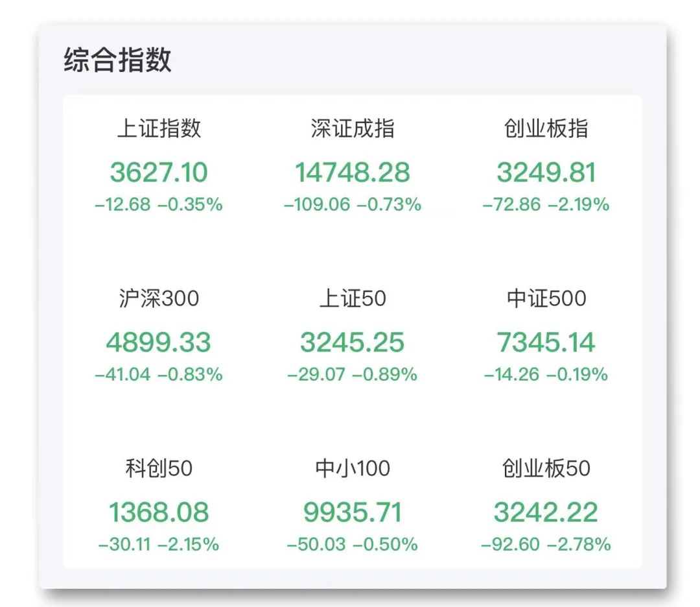Viewport: 700px width, 607px height.
Task: Click the 综合指数 section heading
Action: pyautogui.click(x=117, y=60)
